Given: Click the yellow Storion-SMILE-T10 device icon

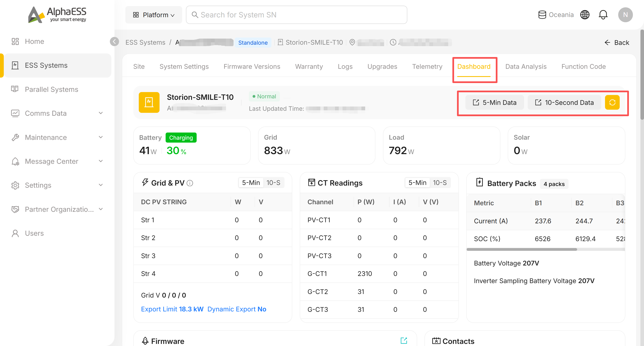Looking at the screenshot, I should [x=149, y=103].
